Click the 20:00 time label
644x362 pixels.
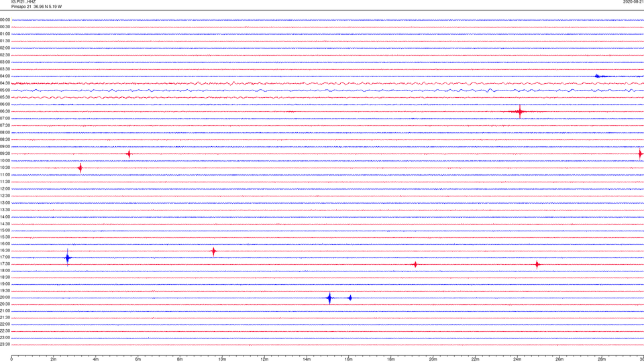pyautogui.click(x=5, y=298)
